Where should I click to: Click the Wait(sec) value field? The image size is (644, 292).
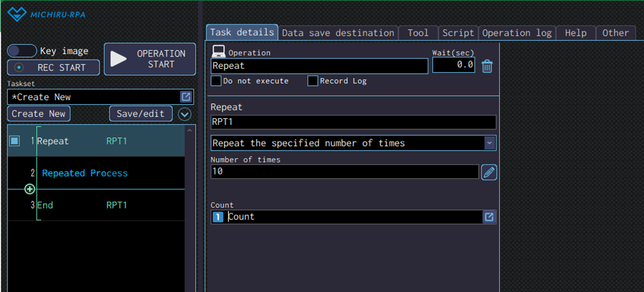(x=453, y=65)
